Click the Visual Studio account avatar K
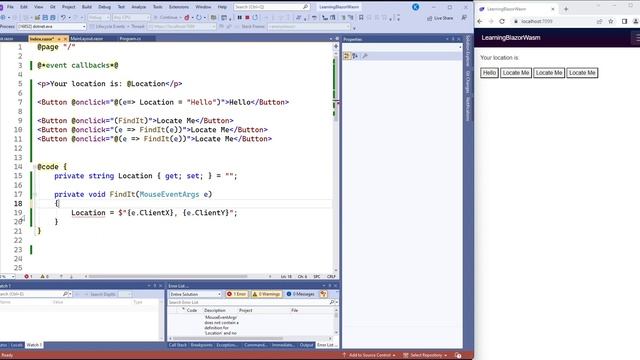Viewport: 640px width, 360px height. (416, 7)
